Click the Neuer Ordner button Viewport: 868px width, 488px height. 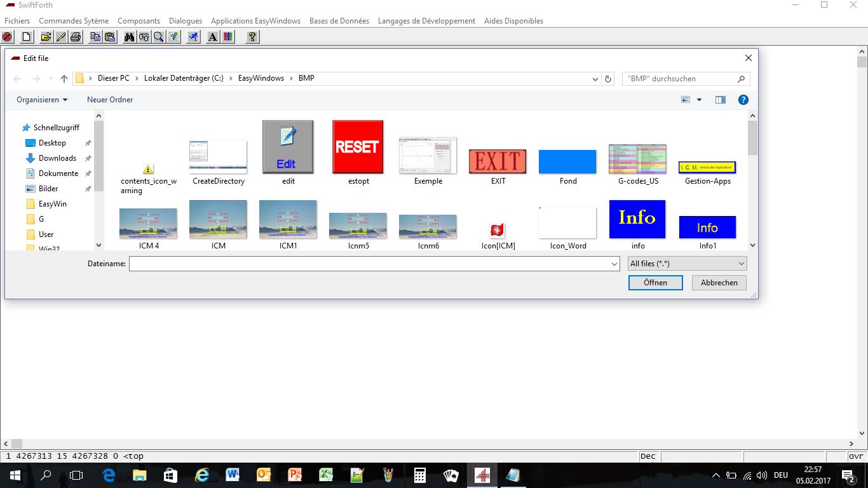110,100
